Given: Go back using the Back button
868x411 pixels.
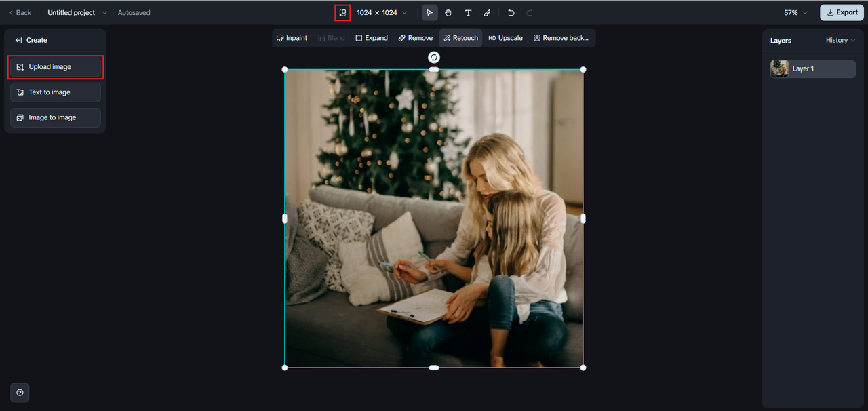Looking at the screenshot, I should tap(20, 12).
